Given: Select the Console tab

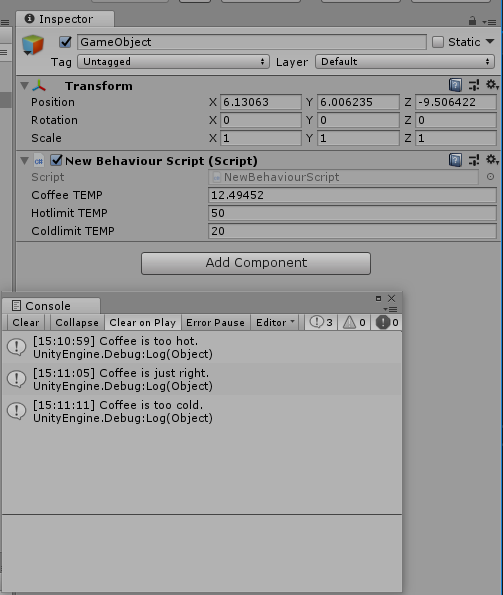Looking at the screenshot, I should tap(51, 306).
